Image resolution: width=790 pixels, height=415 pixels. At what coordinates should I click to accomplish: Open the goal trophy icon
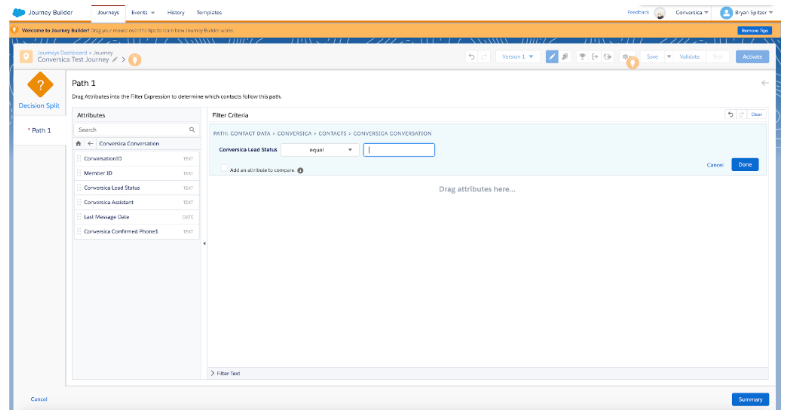pyautogui.click(x=582, y=57)
